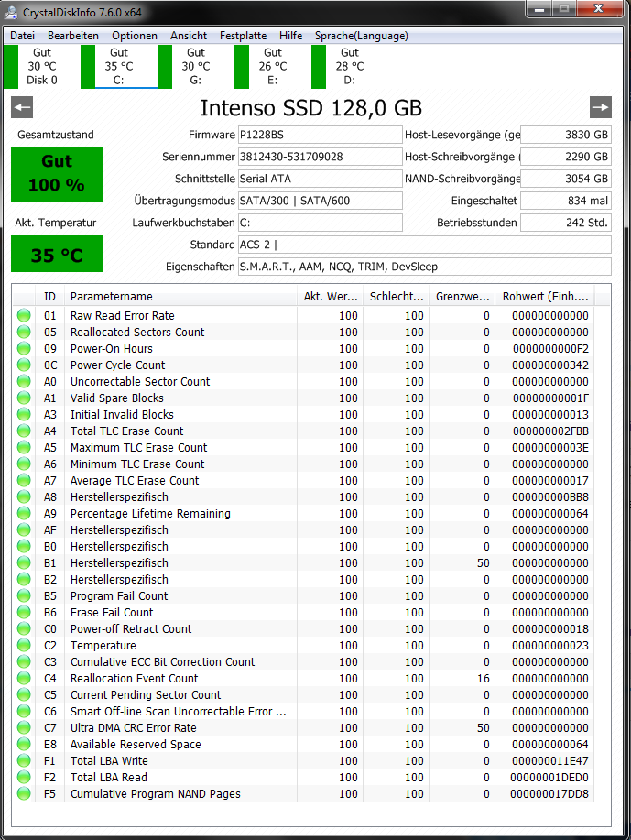Click the Laufwerkbuchstaben C: field
Screen dimensions: 631x840
pos(321,223)
